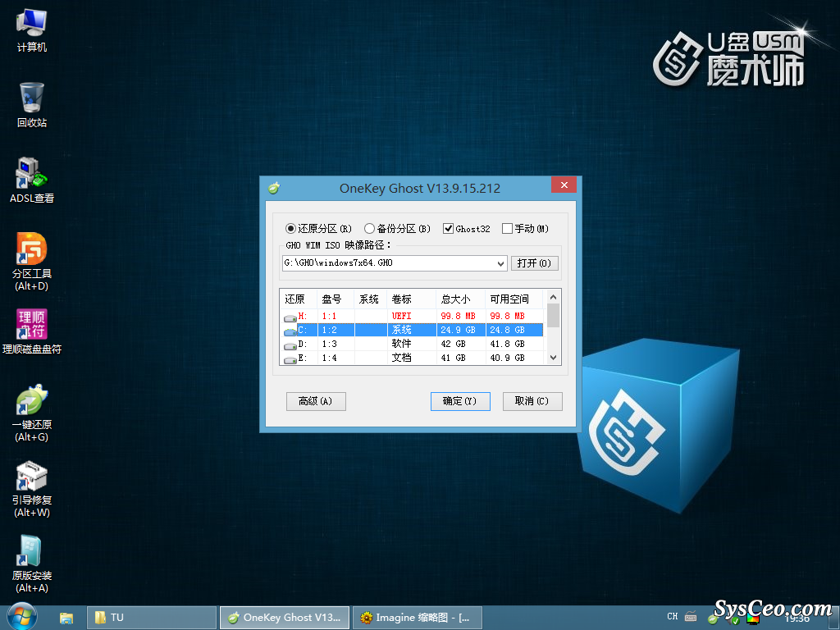The image size is (840, 630).
Task: Click the 还原 column header
Action: tap(298, 299)
